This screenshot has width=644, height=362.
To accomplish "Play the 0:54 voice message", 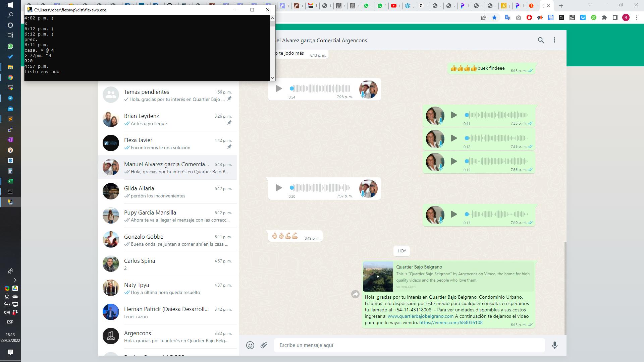I will click(x=278, y=89).
